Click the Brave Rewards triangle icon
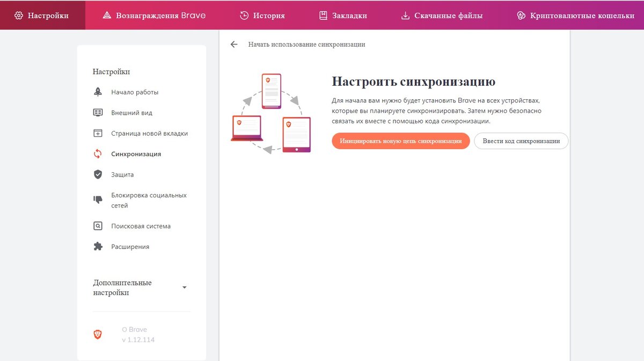644x361 pixels. pyautogui.click(x=107, y=16)
